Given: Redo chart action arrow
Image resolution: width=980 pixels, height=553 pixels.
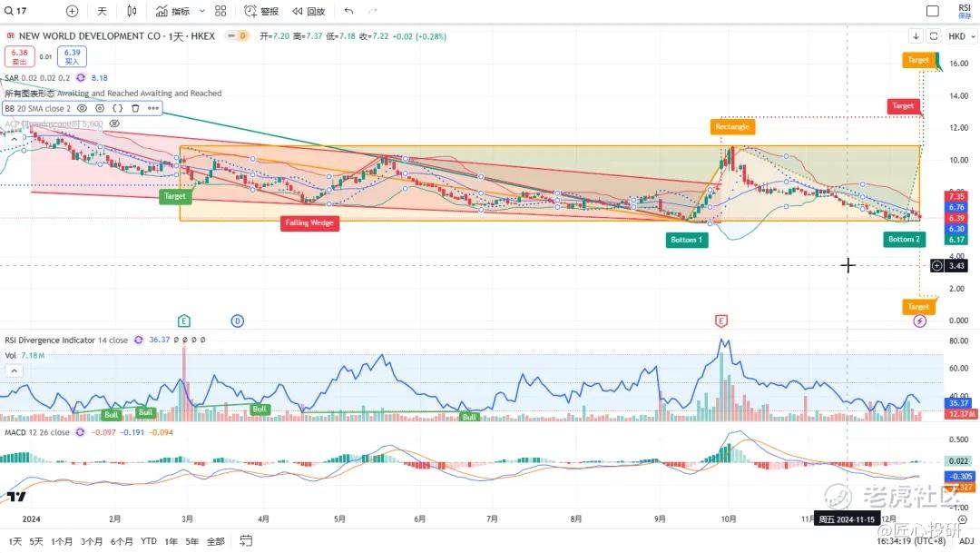Looking at the screenshot, I should pos(373,11).
